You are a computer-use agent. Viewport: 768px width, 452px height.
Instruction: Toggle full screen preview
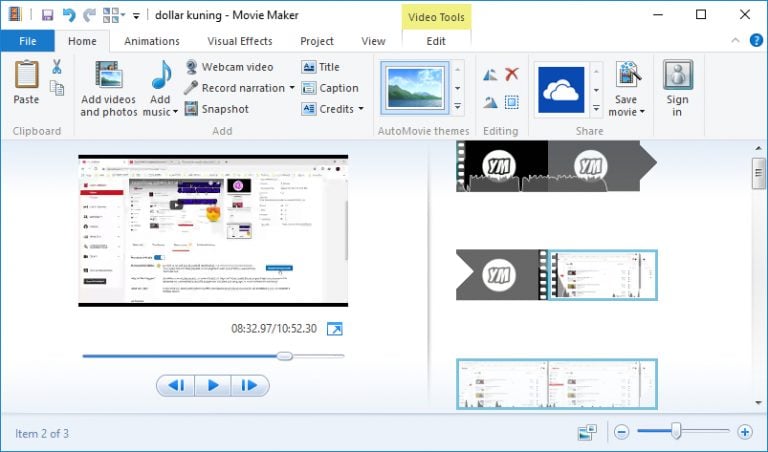(x=335, y=329)
